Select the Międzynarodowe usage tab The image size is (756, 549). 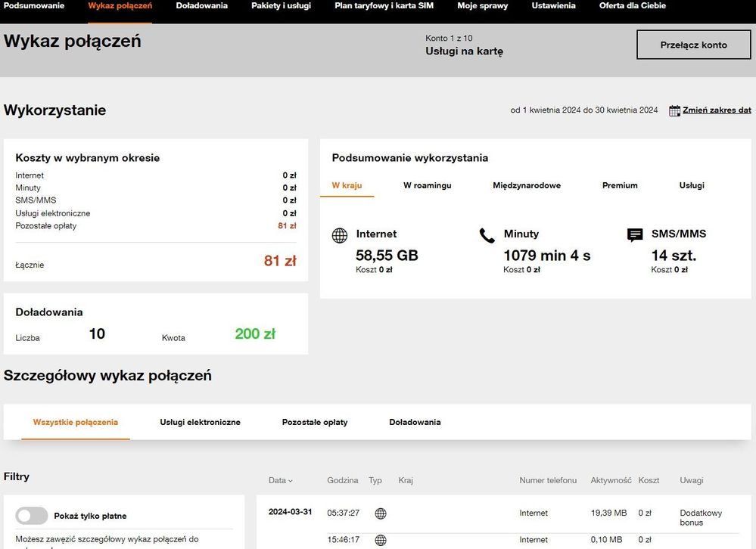pos(527,185)
